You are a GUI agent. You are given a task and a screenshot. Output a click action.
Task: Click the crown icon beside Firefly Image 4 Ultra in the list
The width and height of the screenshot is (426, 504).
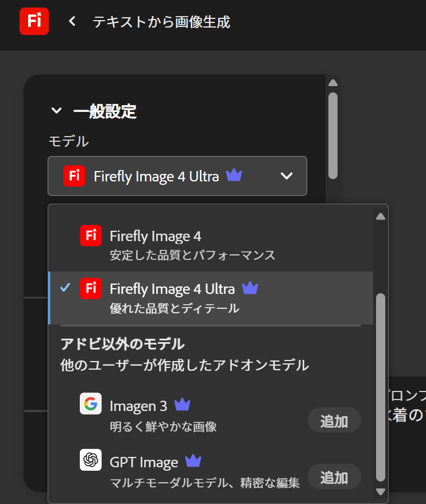point(250,288)
